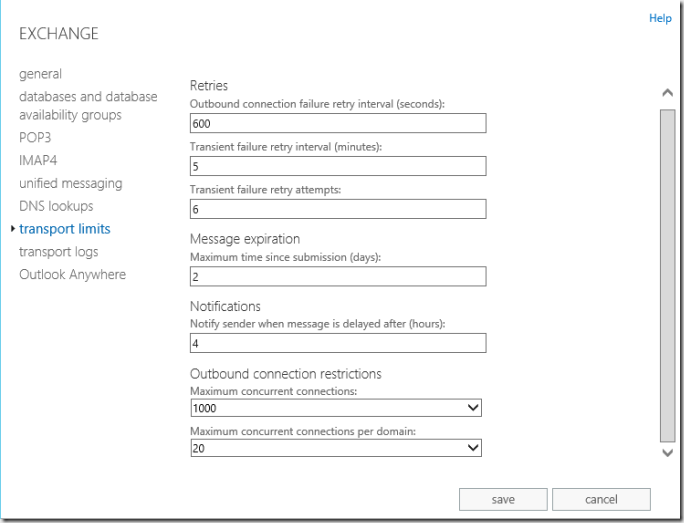Click Outbound connection failure retry interval field

[x=337, y=123]
